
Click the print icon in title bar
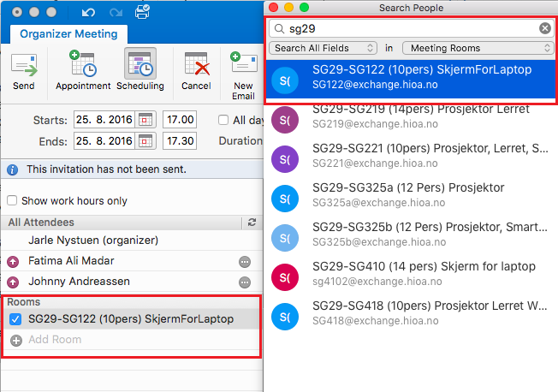[142, 13]
